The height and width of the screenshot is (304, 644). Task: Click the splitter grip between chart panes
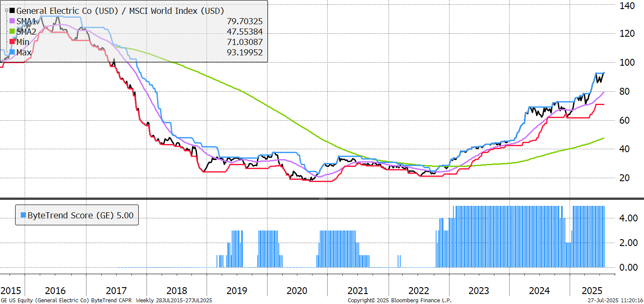(322, 198)
